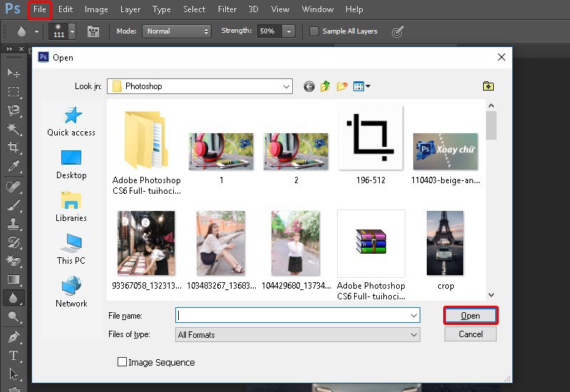Select the Magic Wand tool
The height and width of the screenshot is (392, 570).
[14, 128]
